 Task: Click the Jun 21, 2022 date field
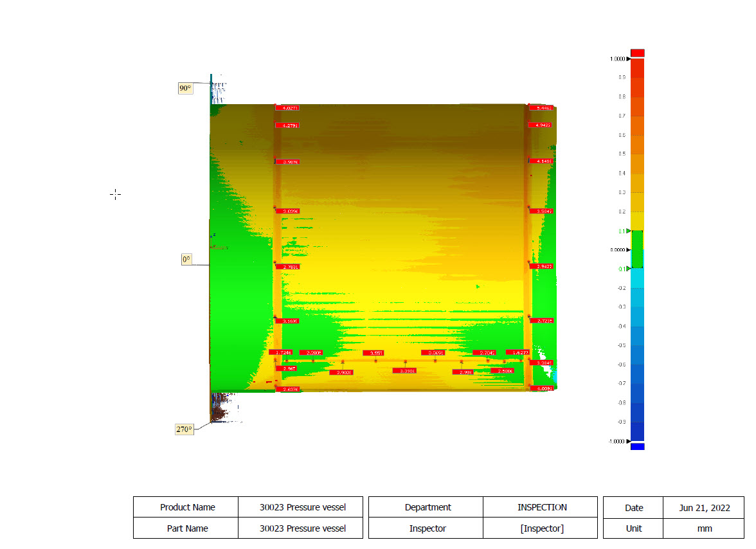pos(703,508)
